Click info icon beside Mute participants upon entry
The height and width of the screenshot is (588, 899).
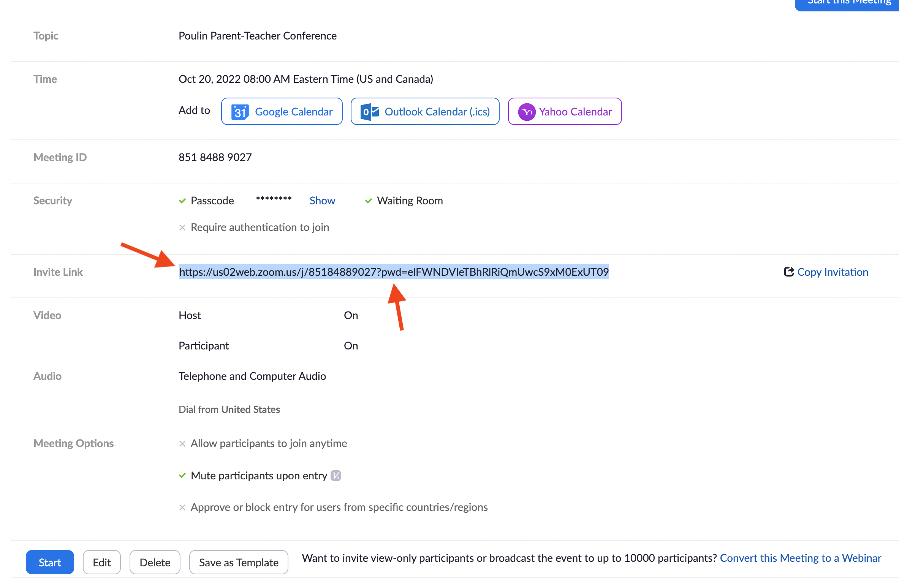click(x=336, y=476)
